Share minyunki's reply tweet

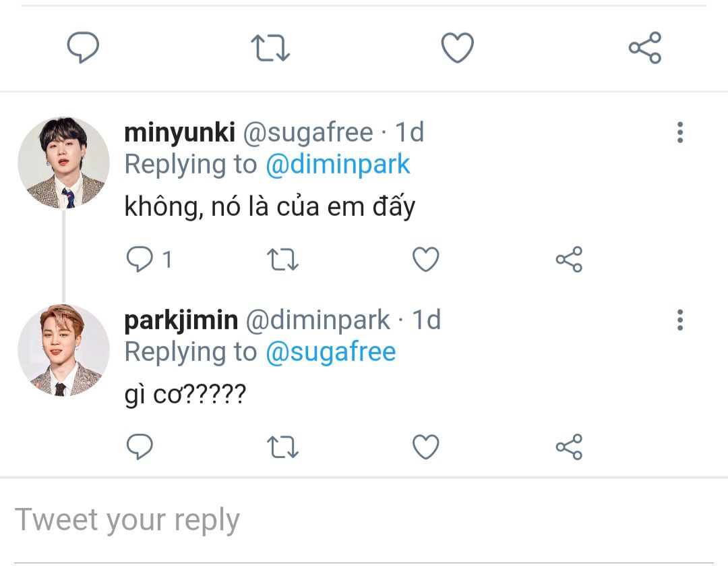click(569, 260)
